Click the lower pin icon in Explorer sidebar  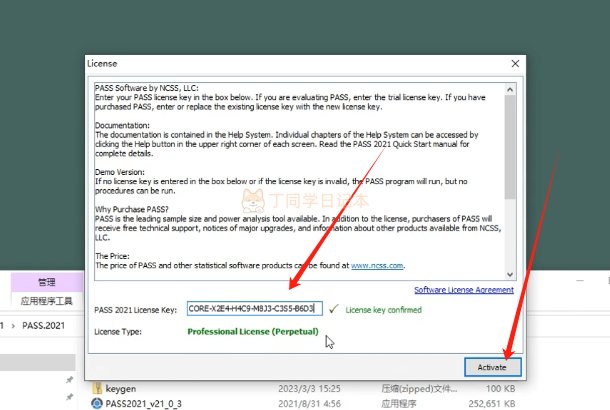[x=69, y=397]
